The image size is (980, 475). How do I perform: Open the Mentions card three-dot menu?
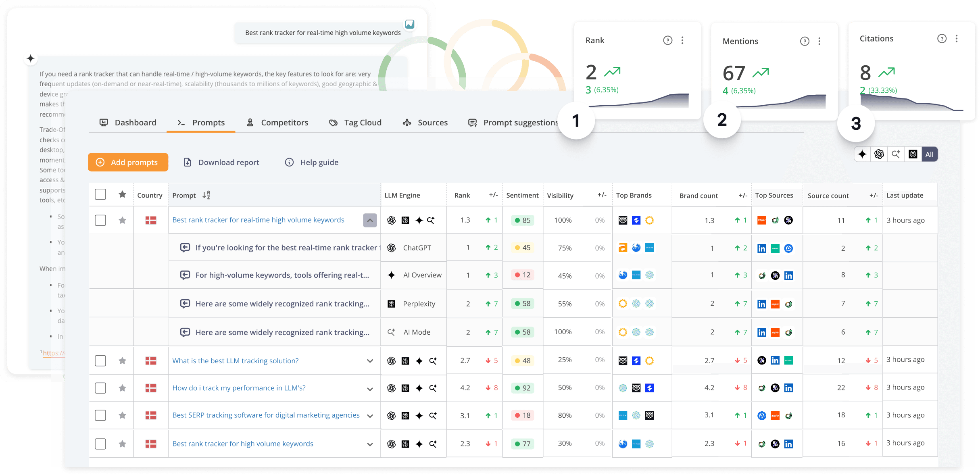pyautogui.click(x=819, y=41)
